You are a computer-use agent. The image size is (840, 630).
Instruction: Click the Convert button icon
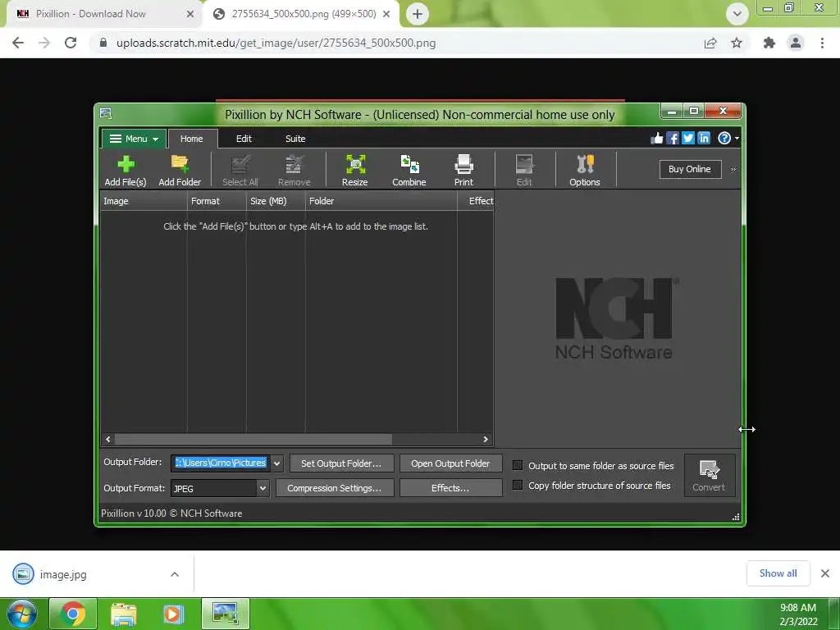click(x=709, y=469)
